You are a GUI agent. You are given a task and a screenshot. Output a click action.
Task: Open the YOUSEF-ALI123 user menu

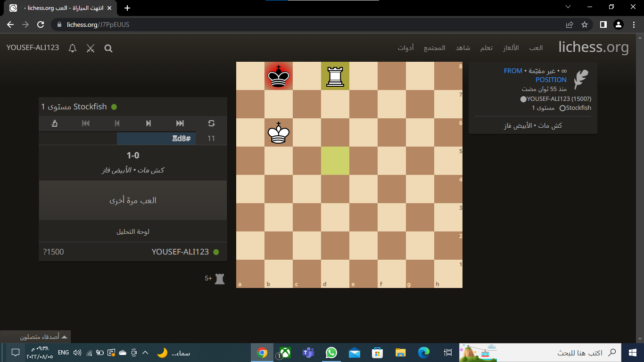pyautogui.click(x=33, y=48)
